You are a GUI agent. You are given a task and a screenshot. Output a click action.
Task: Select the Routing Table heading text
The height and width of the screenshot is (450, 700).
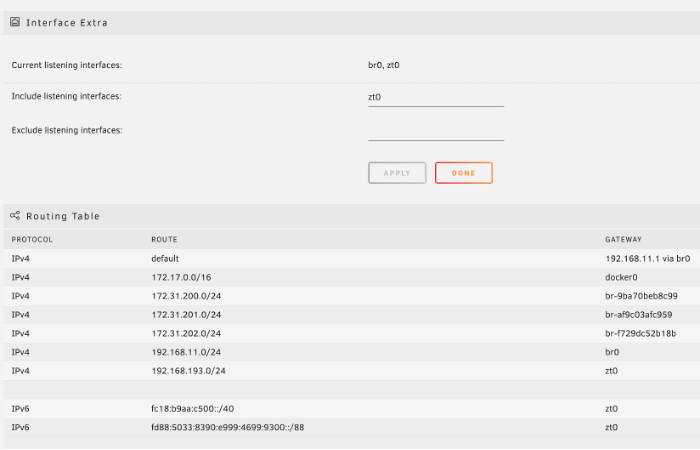point(63,217)
